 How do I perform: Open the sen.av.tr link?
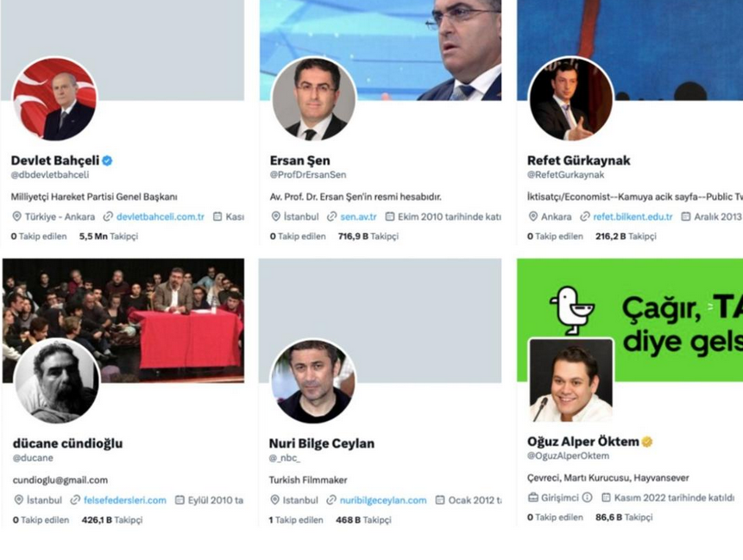(358, 217)
